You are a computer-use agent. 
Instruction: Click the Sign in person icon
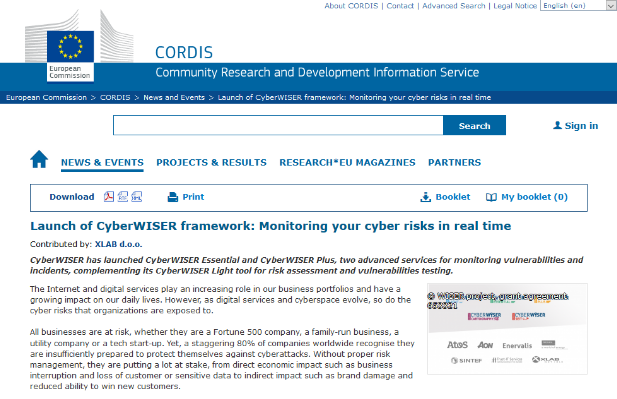click(557, 125)
